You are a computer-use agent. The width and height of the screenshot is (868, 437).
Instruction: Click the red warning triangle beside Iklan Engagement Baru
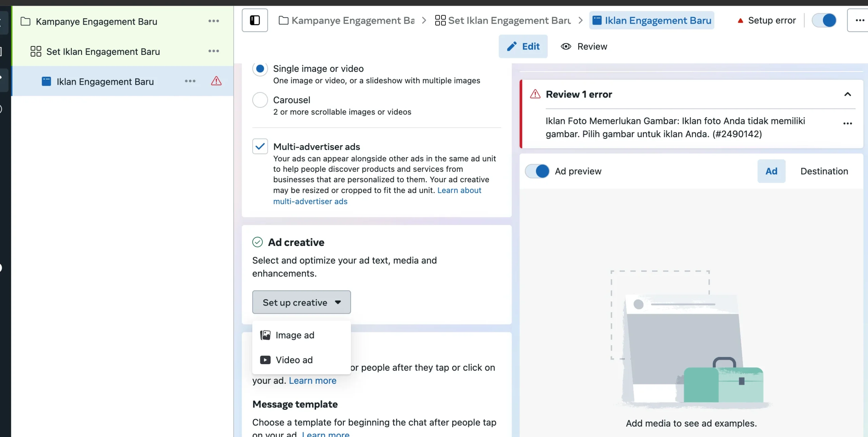(216, 81)
